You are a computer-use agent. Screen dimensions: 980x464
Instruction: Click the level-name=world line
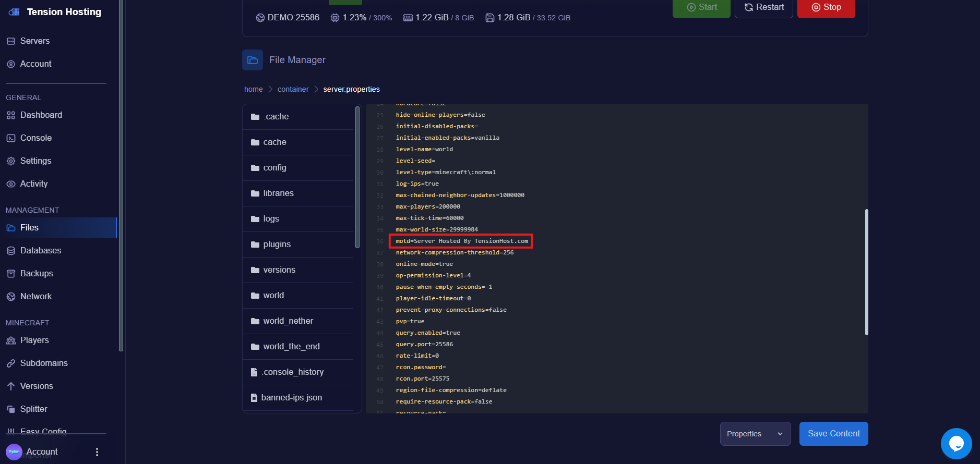424,149
